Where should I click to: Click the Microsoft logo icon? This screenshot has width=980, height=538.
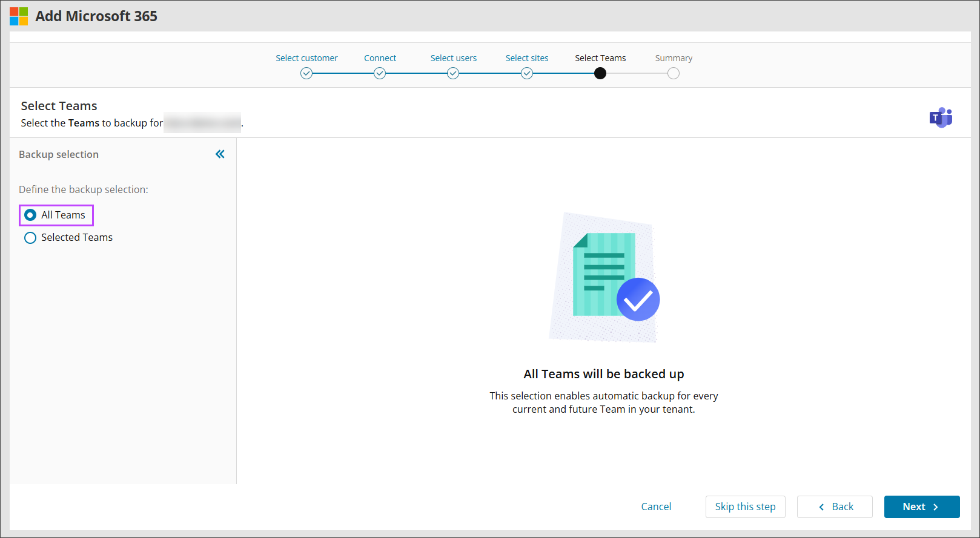pyautogui.click(x=19, y=16)
